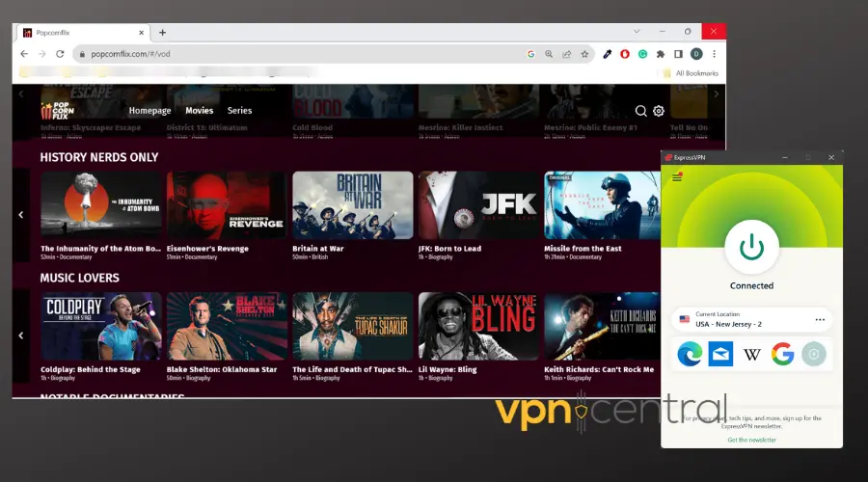Screen dimensions: 868x482
Task: Click the Britain at War title text
Action: tap(318, 249)
